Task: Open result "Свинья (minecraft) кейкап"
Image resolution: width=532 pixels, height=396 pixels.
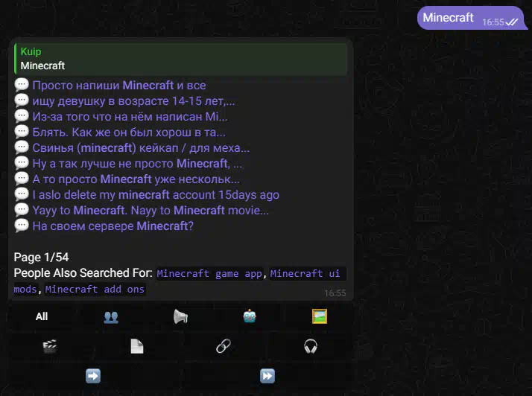Action: [x=141, y=148]
